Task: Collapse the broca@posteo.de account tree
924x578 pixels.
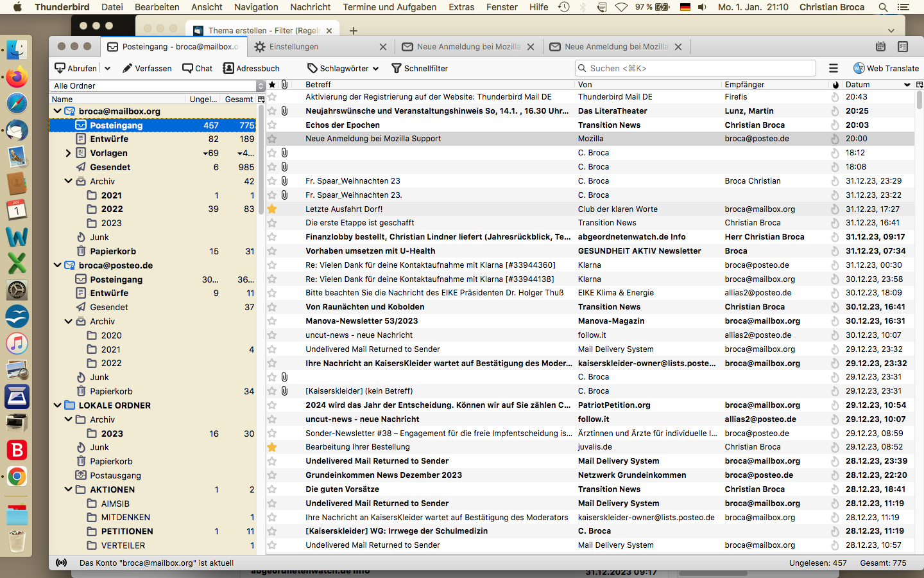Action: (x=57, y=265)
